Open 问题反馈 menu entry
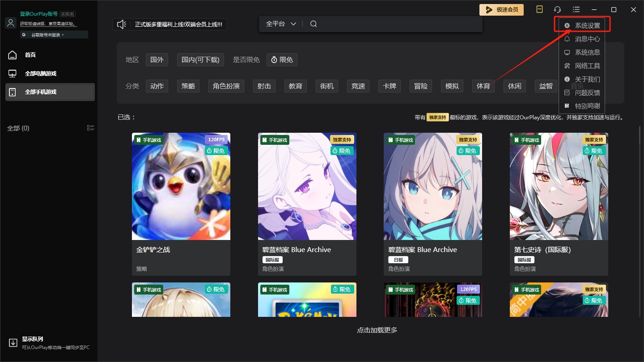The image size is (644, 362). 582,93
